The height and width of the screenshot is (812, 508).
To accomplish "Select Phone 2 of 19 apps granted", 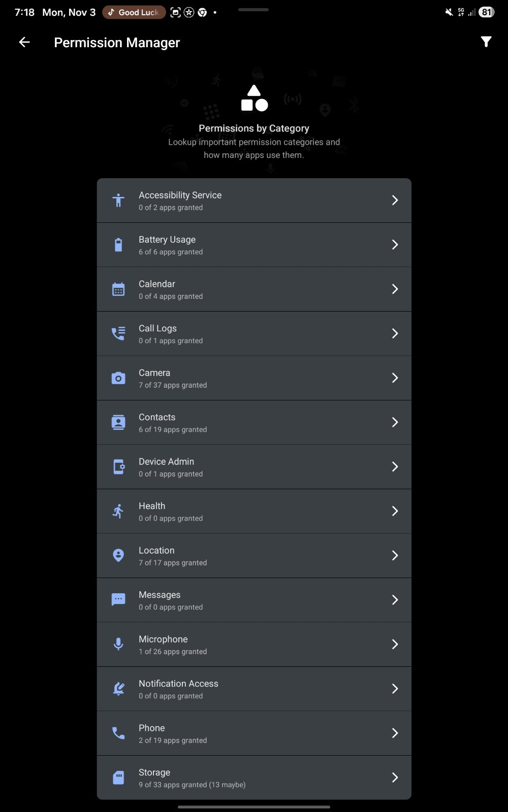I will 254,733.
